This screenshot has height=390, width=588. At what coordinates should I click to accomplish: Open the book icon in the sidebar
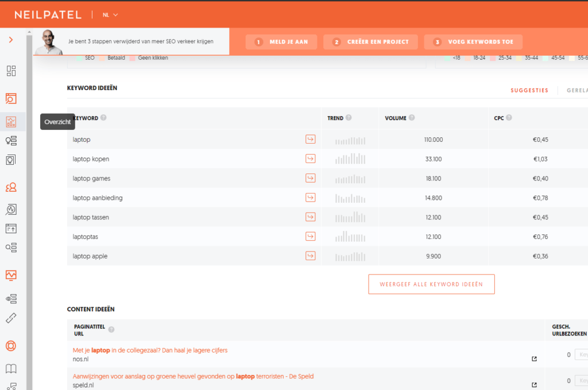[11, 369]
